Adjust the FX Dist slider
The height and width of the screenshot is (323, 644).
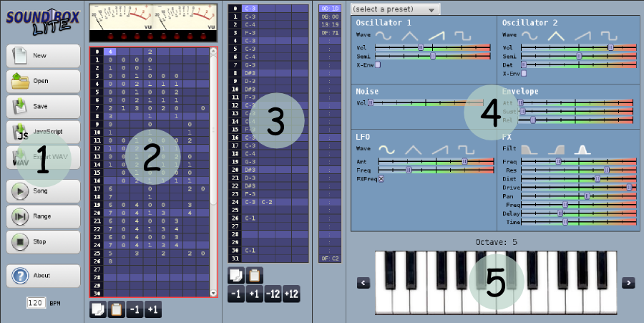point(579,179)
